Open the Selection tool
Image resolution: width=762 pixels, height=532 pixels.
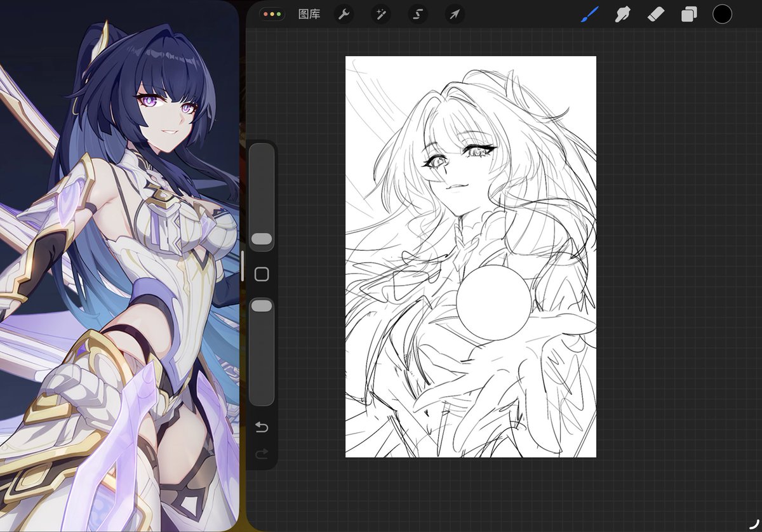point(418,14)
